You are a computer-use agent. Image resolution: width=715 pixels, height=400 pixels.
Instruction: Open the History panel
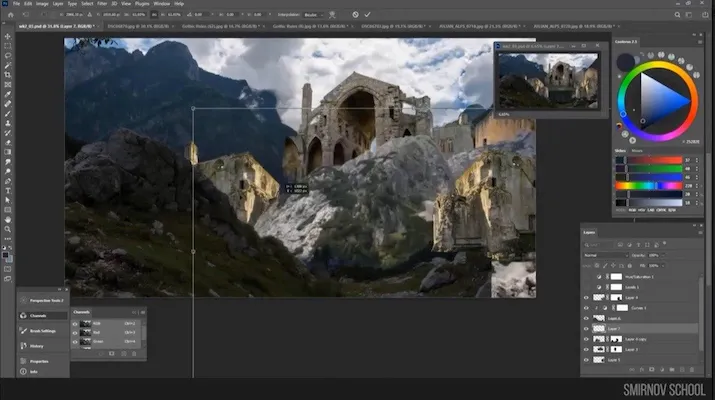click(37, 346)
